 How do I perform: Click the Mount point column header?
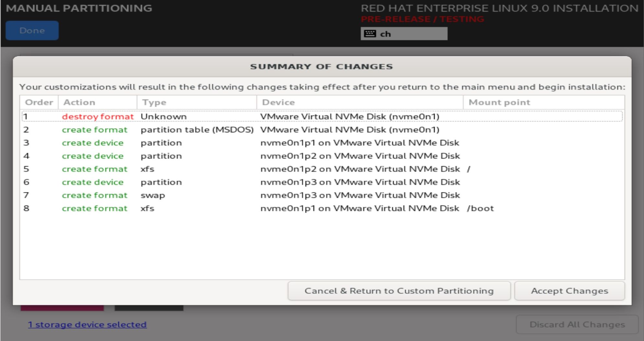pyautogui.click(x=544, y=102)
